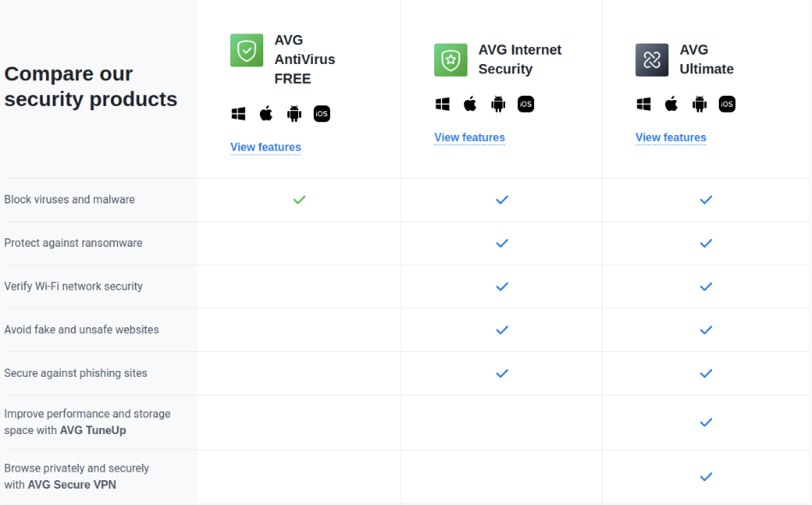
Task: Select the Avoid fake and unsafe websites label
Action: [81, 330]
